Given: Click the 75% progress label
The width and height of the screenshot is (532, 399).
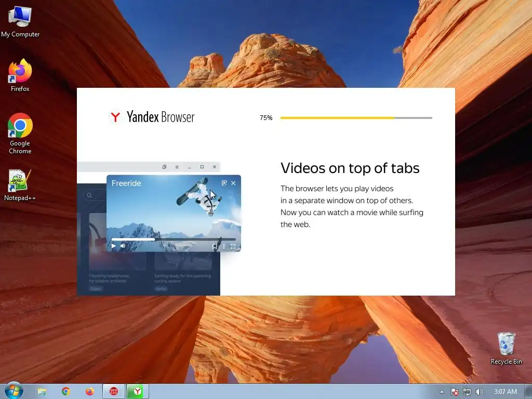Looking at the screenshot, I should pyautogui.click(x=266, y=118).
